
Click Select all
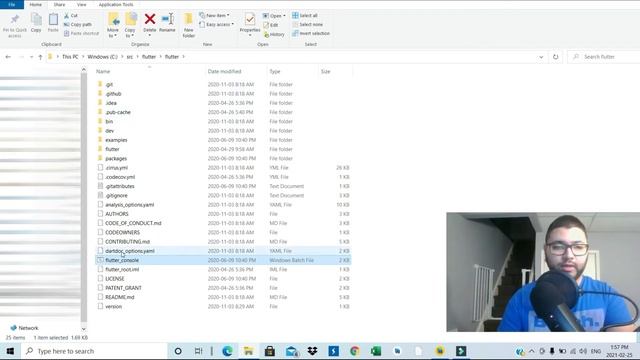click(304, 16)
